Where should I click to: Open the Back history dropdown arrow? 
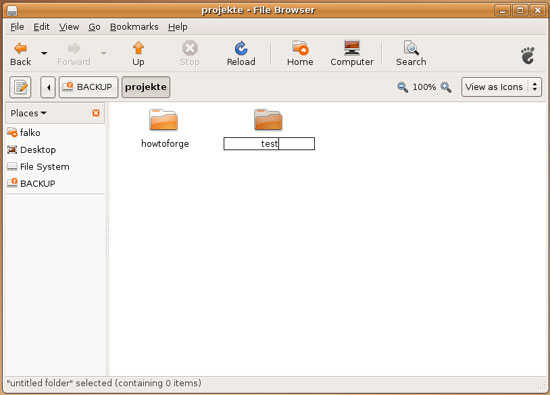pos(44,53)
